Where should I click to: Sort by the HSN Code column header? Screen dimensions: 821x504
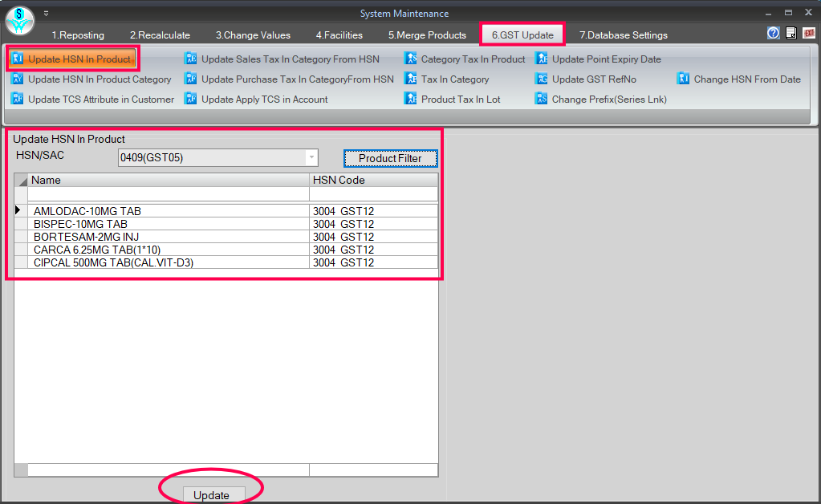pyautogui.click(x=373, y=181)
